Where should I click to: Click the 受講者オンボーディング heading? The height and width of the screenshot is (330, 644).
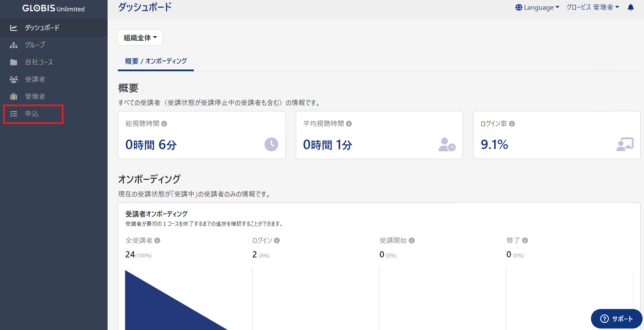tap(157, 214)
